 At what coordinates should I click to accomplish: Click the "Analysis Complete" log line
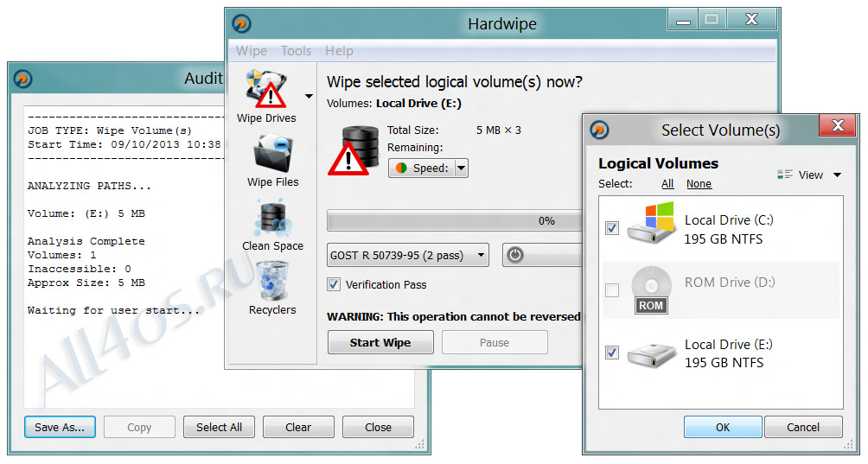click(86, 241)
